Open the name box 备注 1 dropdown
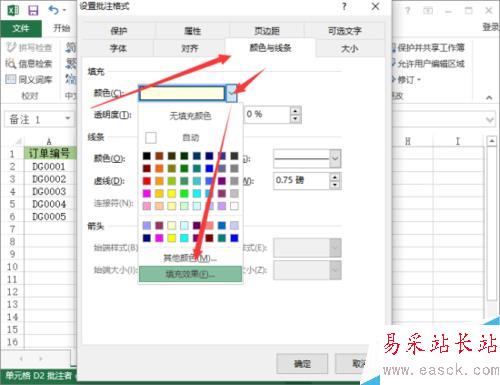 (x=68, y=118)
